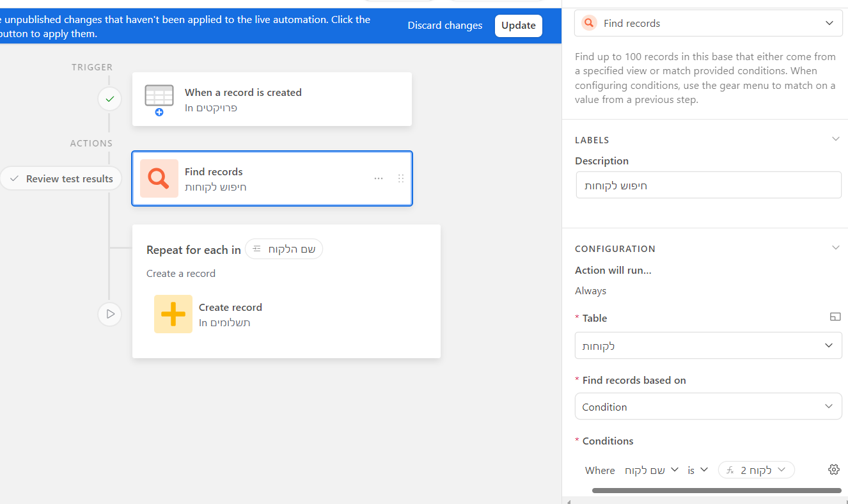This screenshot has width=848, height=504.
Task: Open the 'is' operator dropdown in condition
Action: click(x=698, y=470)
